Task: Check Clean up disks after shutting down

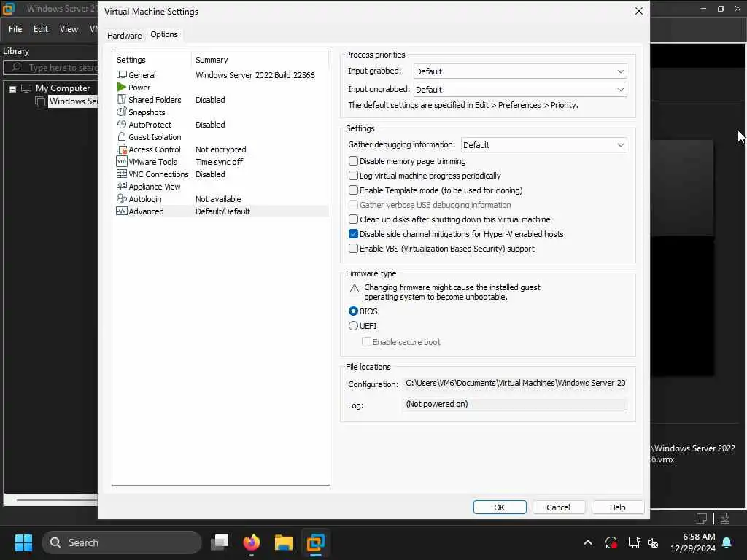Action: click(x=354, y=219)
